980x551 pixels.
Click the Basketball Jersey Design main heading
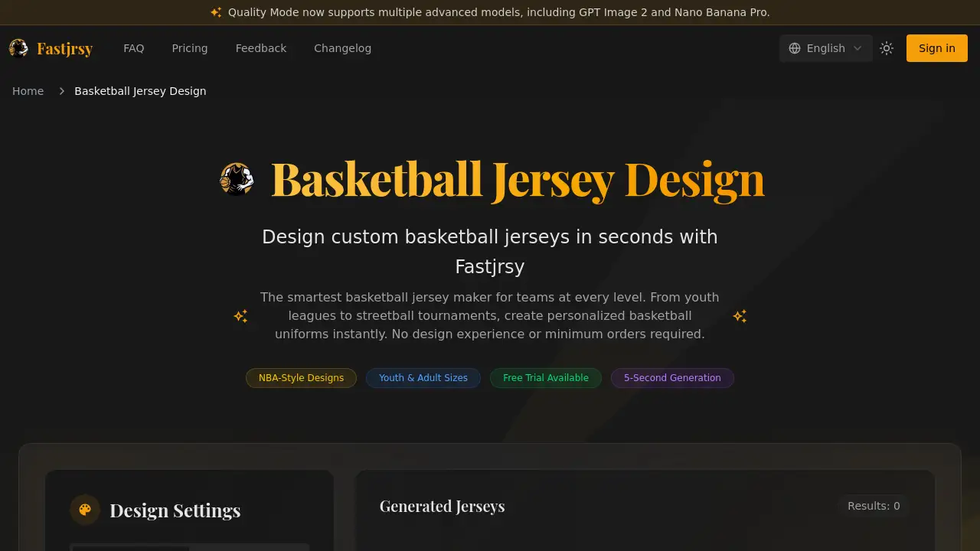click(518, 179)
